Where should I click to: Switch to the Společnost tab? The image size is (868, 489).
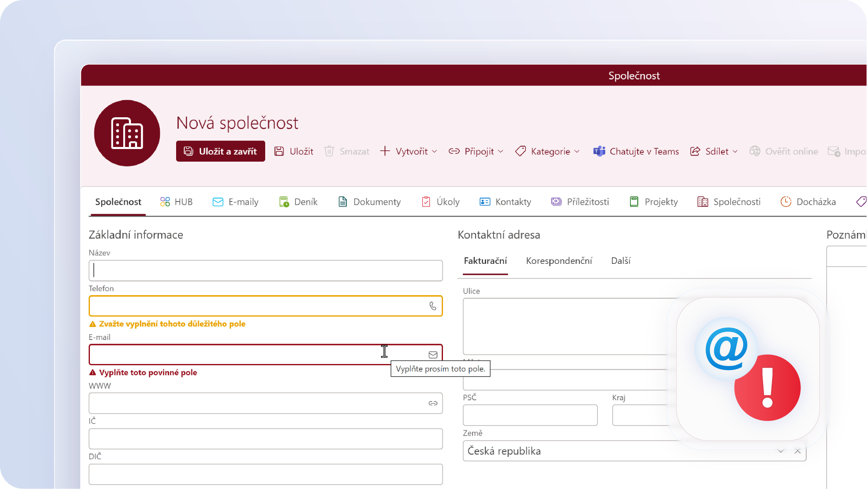pos(118,202)
